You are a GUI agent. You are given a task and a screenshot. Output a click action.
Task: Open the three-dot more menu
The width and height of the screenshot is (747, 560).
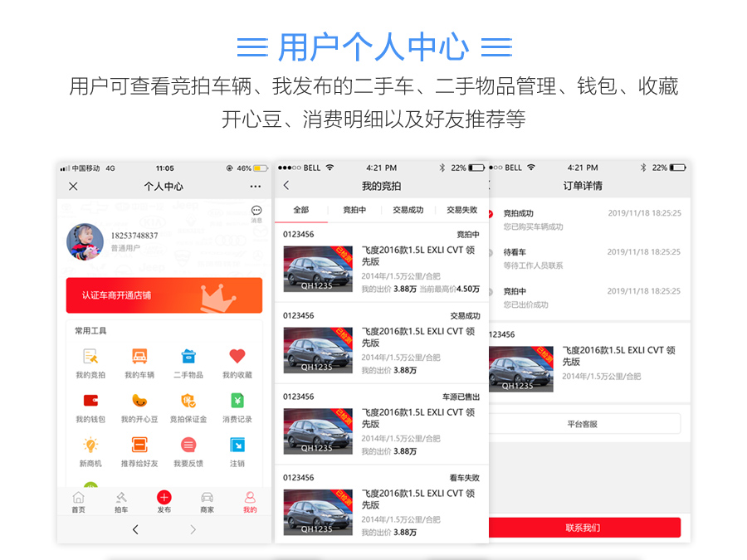click(x=256, y=187)
